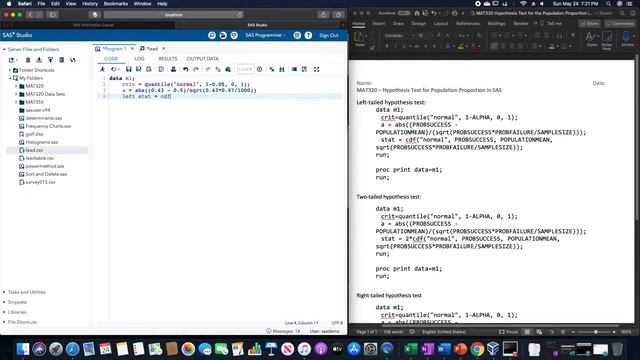The image size is (640, 360).
Task: Adjust the Word zoom slider
Action: 596,332
